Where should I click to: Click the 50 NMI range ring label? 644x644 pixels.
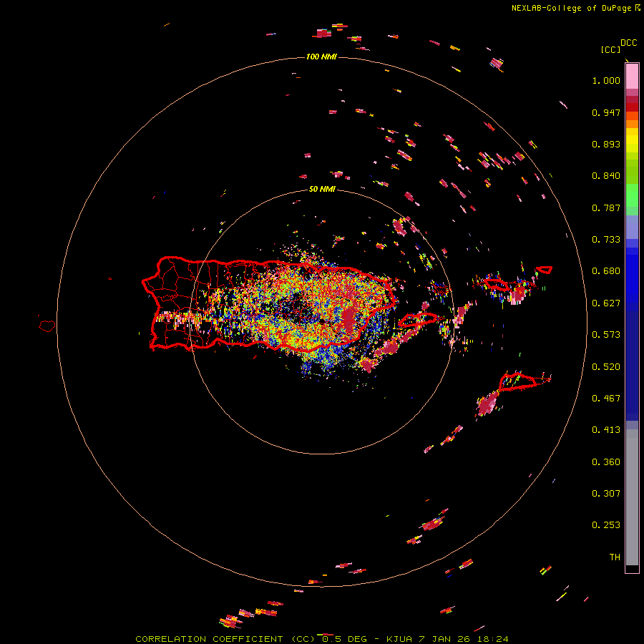[x=321, y=189]
